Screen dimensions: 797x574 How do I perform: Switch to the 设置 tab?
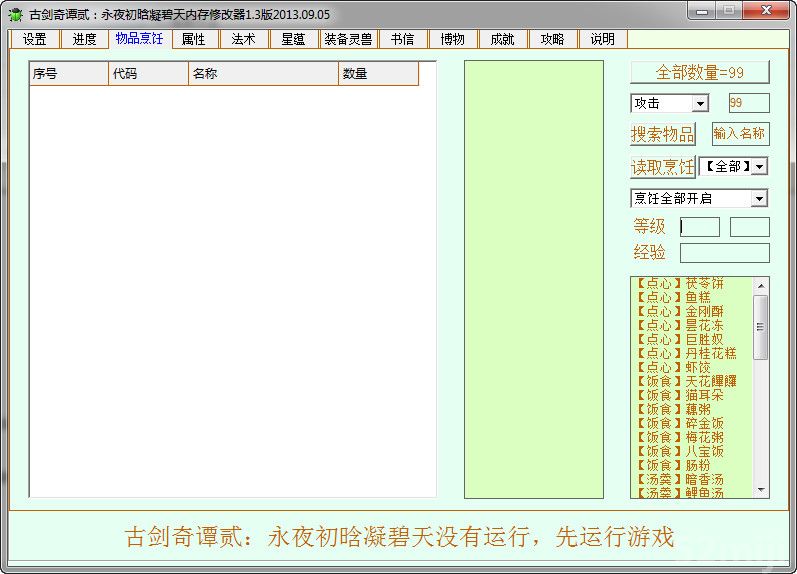click(x=35, y=39)
